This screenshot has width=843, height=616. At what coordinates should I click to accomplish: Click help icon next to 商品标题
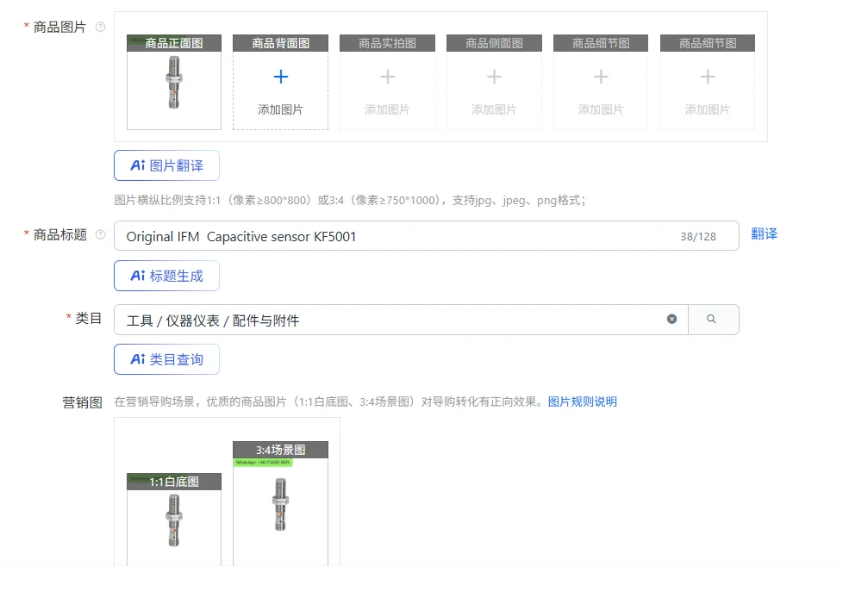(x=101, y=234)
